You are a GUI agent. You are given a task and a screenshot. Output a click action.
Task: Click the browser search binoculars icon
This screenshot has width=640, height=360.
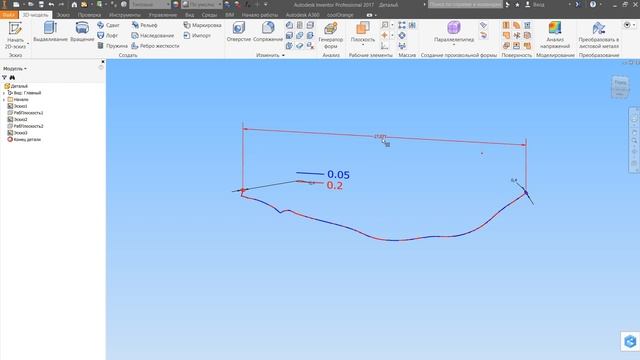(12, 78)
